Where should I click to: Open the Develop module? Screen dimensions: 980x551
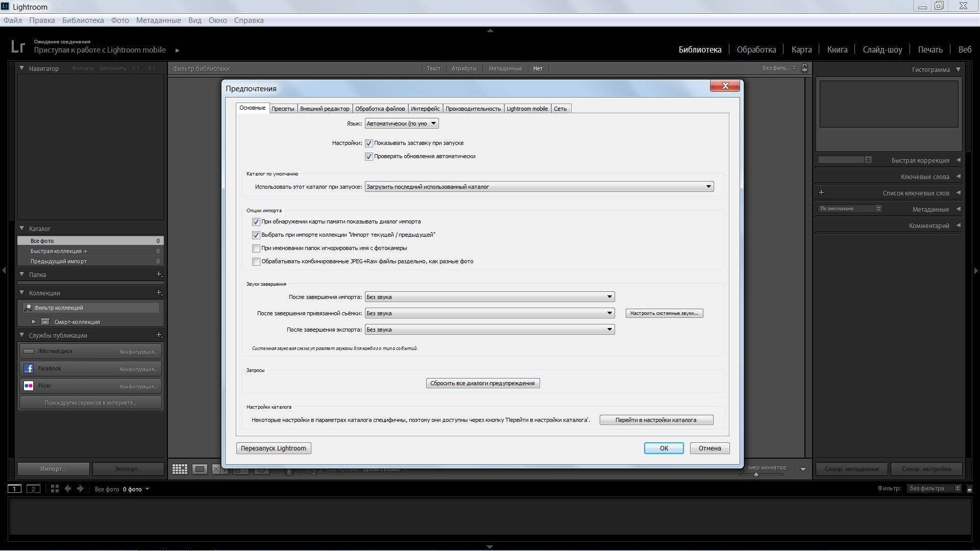point(756,49)
